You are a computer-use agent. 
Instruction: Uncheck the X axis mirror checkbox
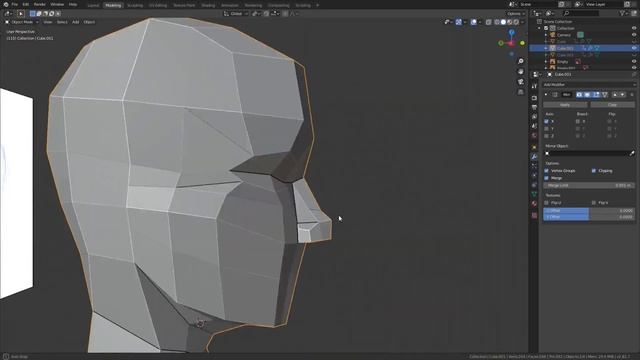(x=547, y=121)
